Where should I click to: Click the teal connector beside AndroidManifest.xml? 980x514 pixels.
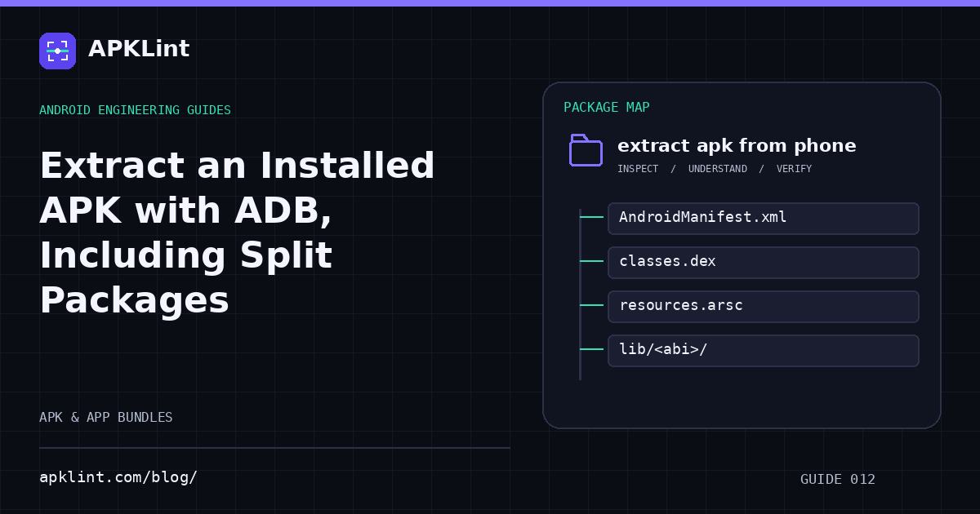coord(592,218)
